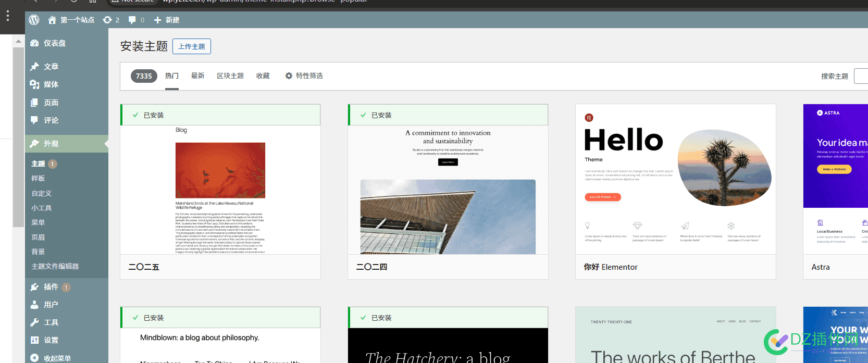
Task: Open the 菜单 submenu item
Action: (38, 222)
